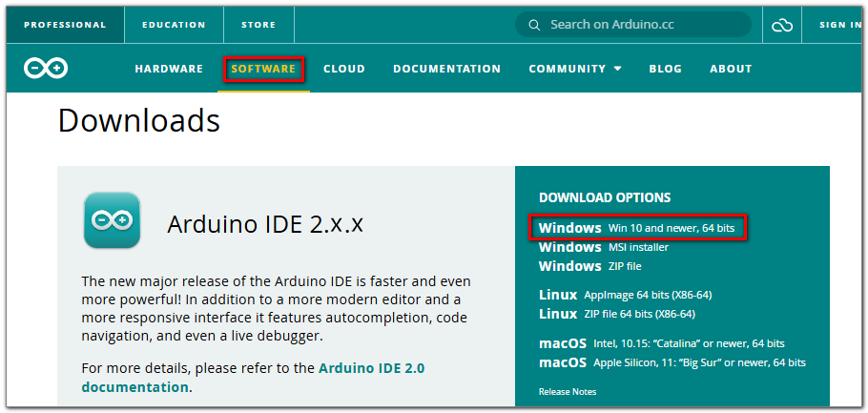Go to Hardware menu
868x413 pixels.
click(169, 69)
